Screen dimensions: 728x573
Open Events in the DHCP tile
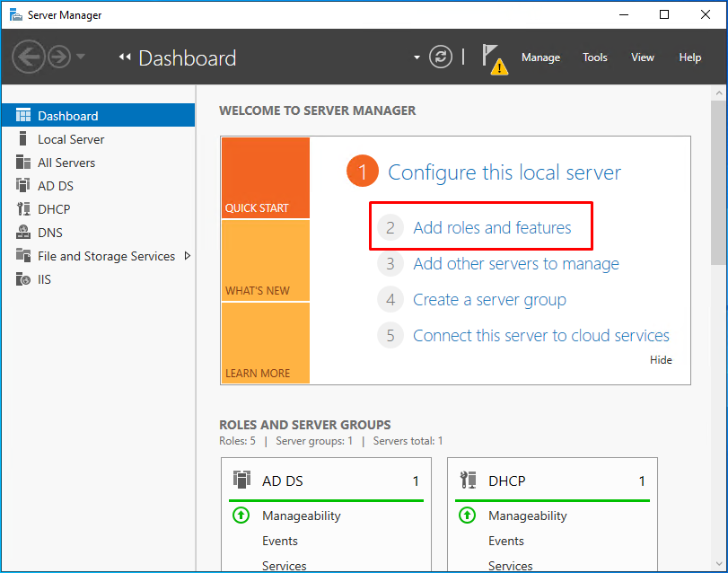[x=506, y=541]
